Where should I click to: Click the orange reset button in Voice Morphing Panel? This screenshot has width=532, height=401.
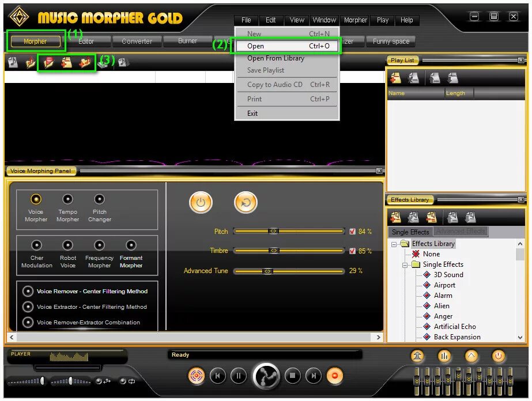tap(246, 203)
